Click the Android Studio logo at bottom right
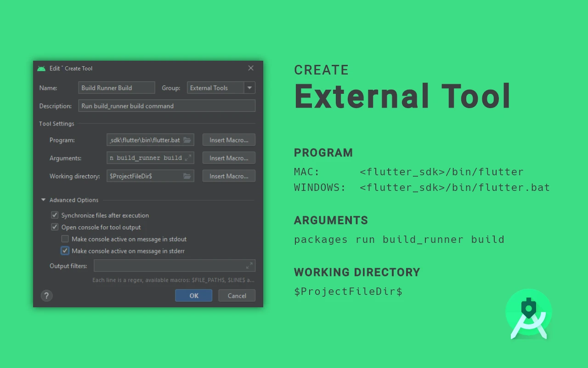Screen dimensions: 588x368 [528, 314]
